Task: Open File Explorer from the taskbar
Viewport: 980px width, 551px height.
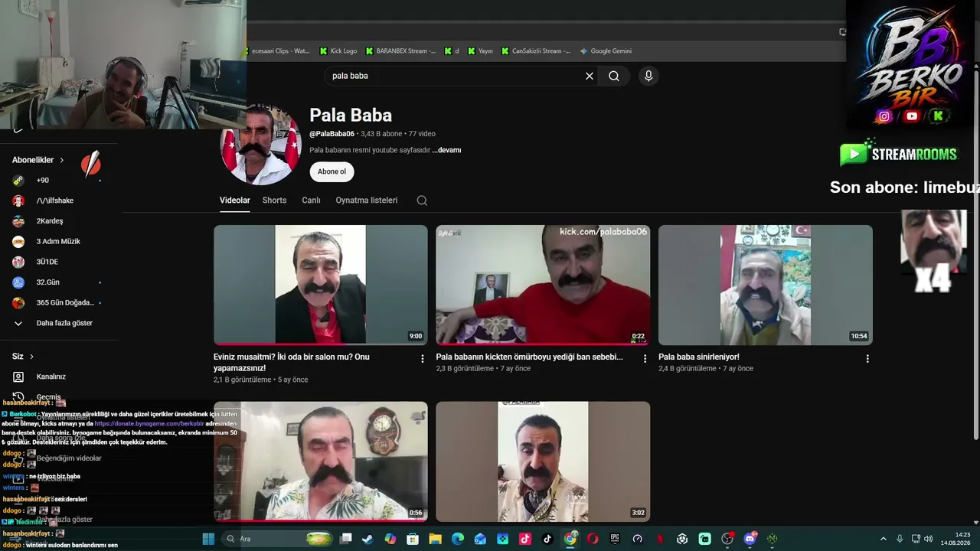Action: tap(435, 539)
